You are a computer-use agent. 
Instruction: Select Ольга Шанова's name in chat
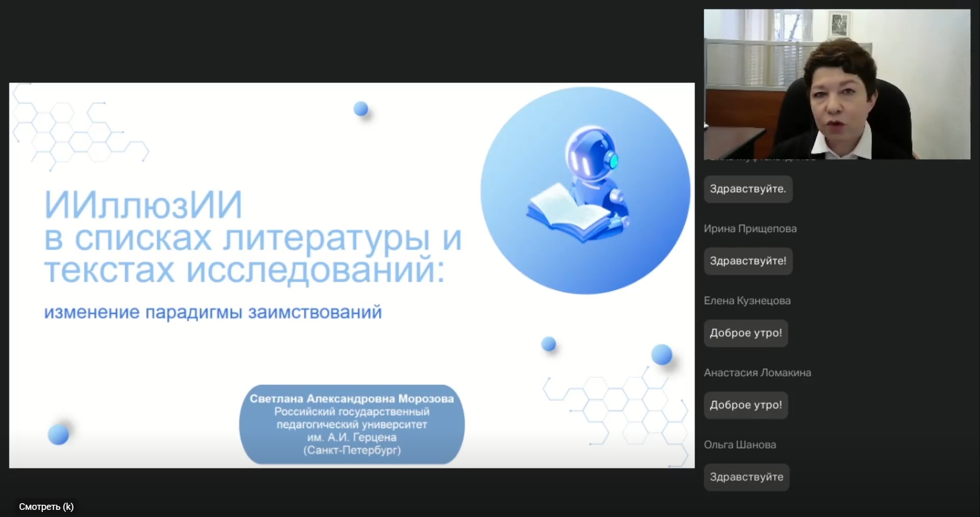click(739, 445)
